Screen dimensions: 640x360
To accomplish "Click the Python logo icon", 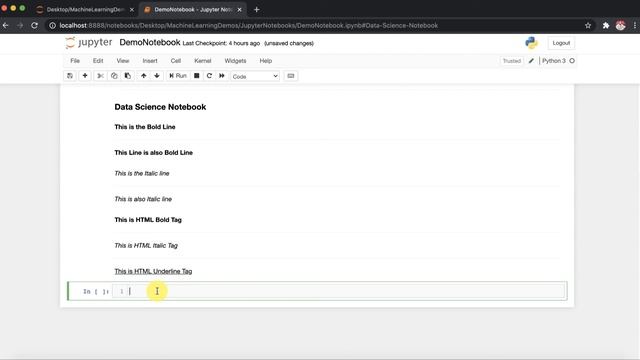I will [531, 43].
